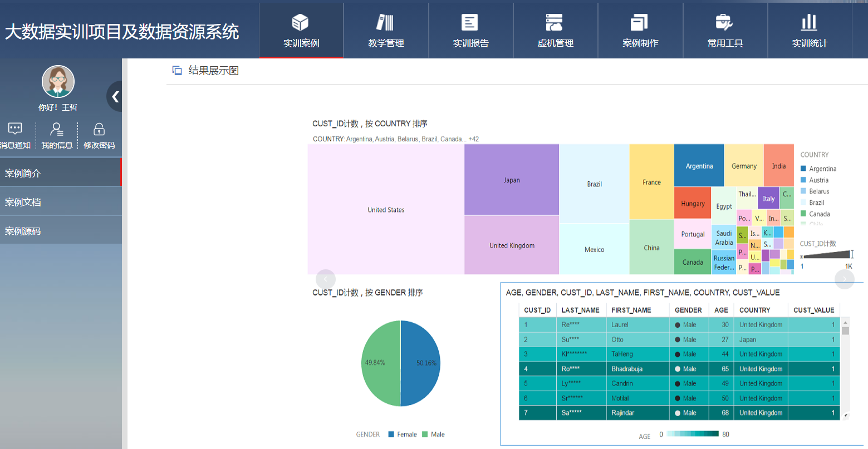This screenshot has width=868, height=449.
Task: Collapse the sidebar with the left chevron
Action: coord(115,97)
